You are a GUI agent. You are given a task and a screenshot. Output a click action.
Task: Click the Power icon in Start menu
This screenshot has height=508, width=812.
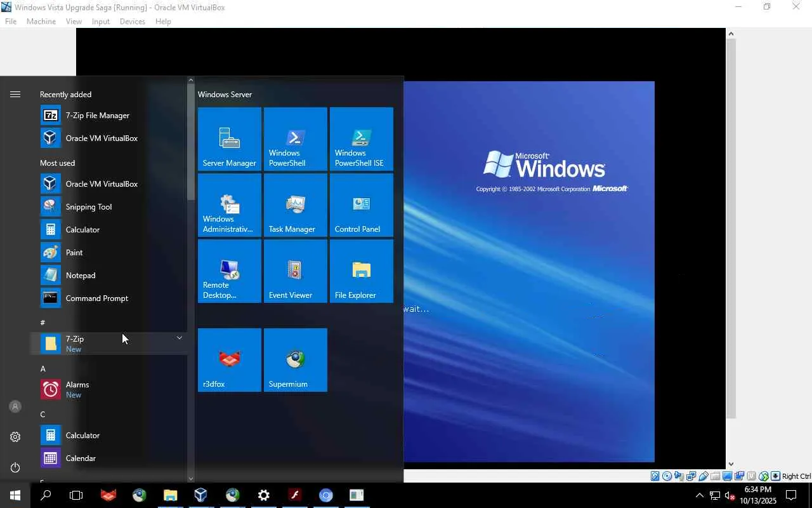pos(15,467)
